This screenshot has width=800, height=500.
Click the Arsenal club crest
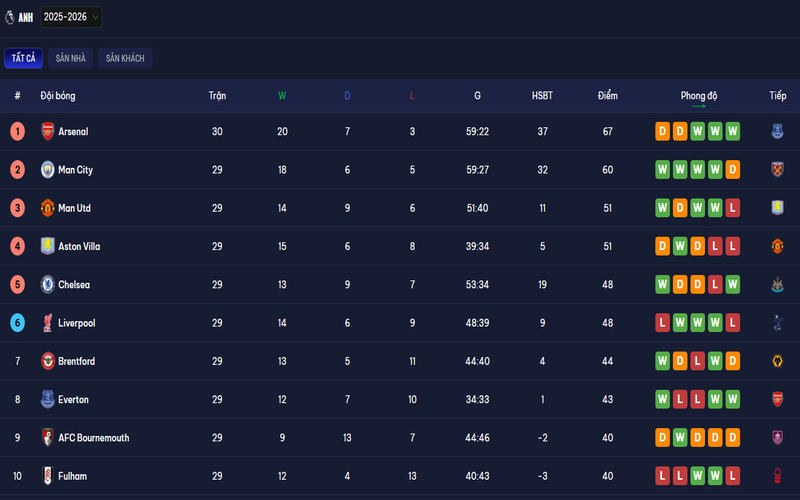(x=47, y=131)
